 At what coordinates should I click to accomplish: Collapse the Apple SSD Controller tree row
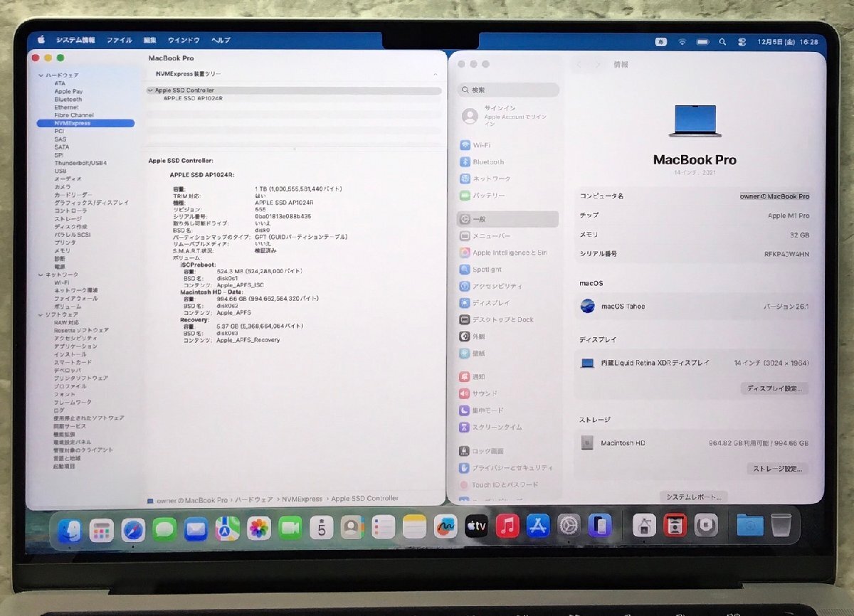click(150, 90)
